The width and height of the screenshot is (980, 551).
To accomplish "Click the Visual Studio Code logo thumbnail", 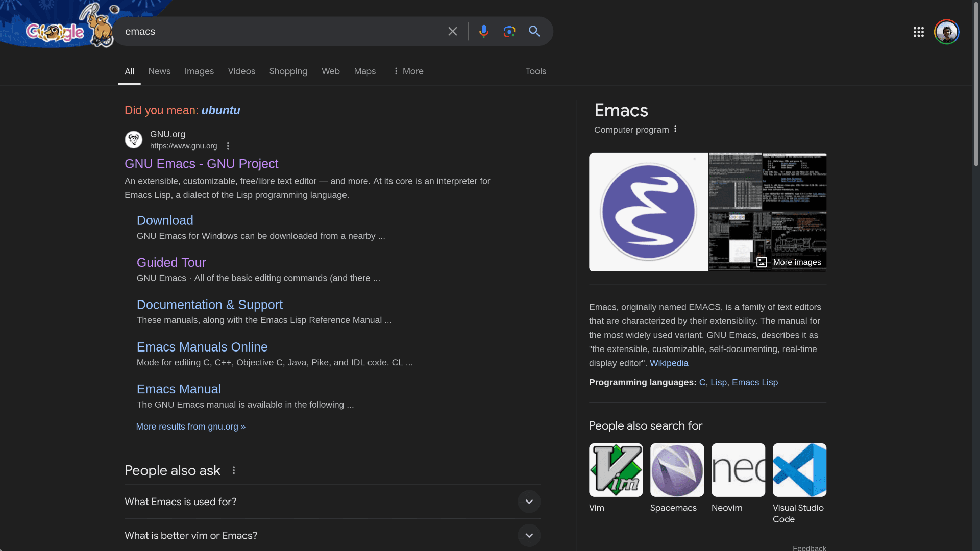I will click(799, 470).
